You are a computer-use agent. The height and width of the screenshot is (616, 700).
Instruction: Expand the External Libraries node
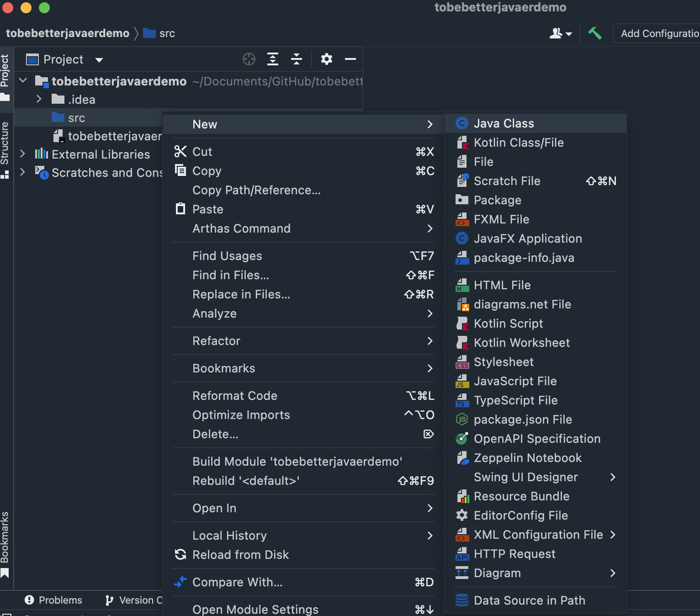22,154
